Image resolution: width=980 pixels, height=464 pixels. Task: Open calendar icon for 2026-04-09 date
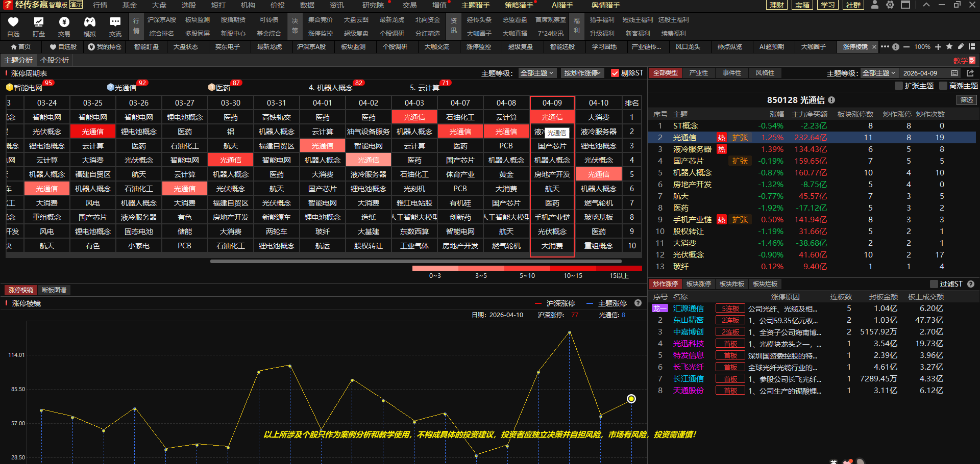[954, 73]
